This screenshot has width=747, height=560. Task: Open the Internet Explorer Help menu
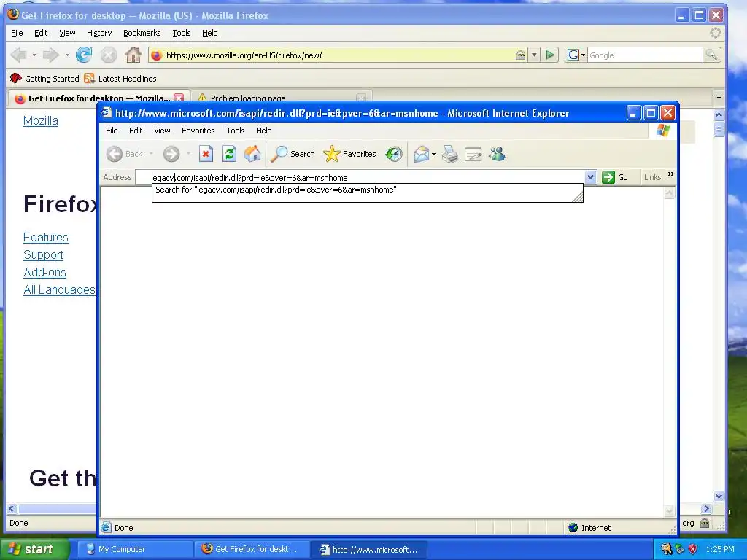pyautogui.click(x=263, y=131)
